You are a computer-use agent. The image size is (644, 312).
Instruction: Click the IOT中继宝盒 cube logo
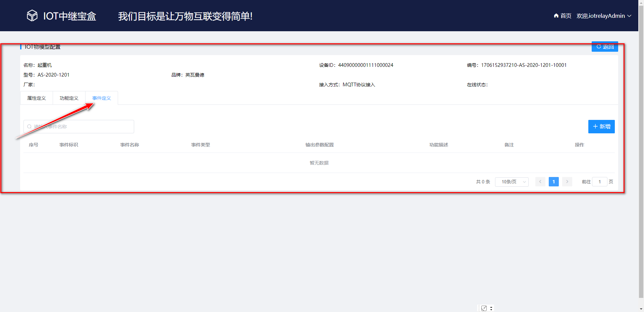click(x=32, y=15)
